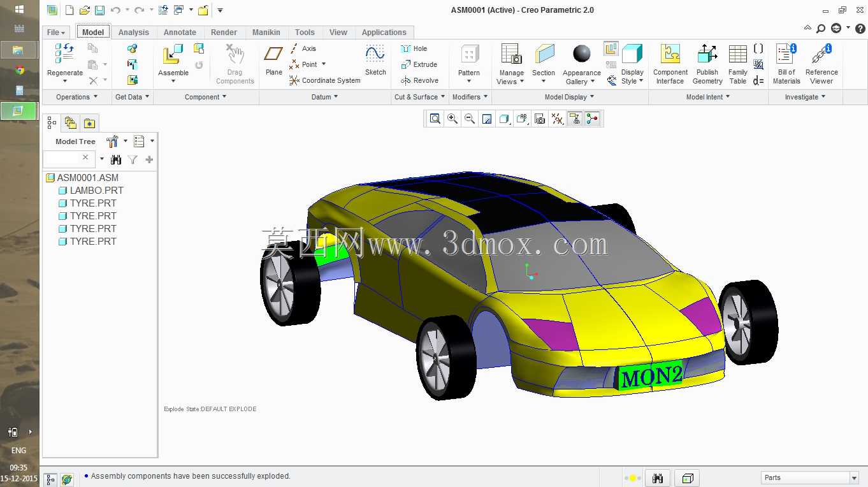This screenshot has width=868, height=487.
Task: Switch to the Applications tab
Action: click(384, 33)
